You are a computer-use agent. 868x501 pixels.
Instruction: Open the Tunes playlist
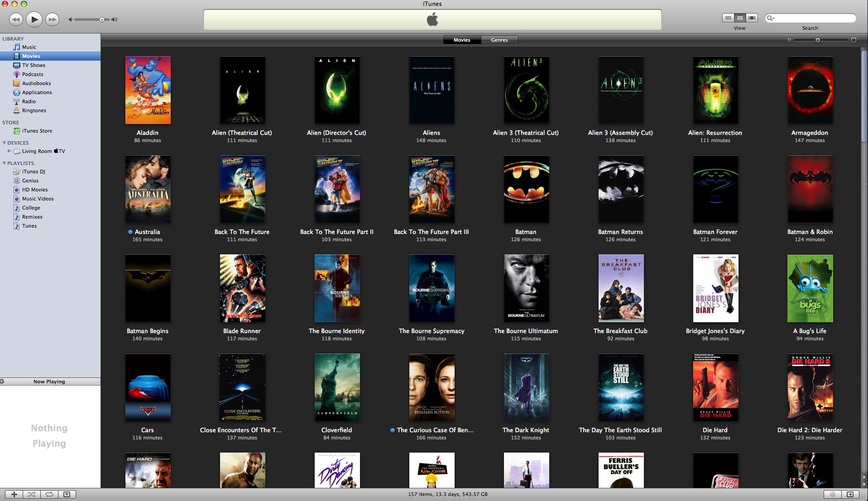tap(50, 226)
